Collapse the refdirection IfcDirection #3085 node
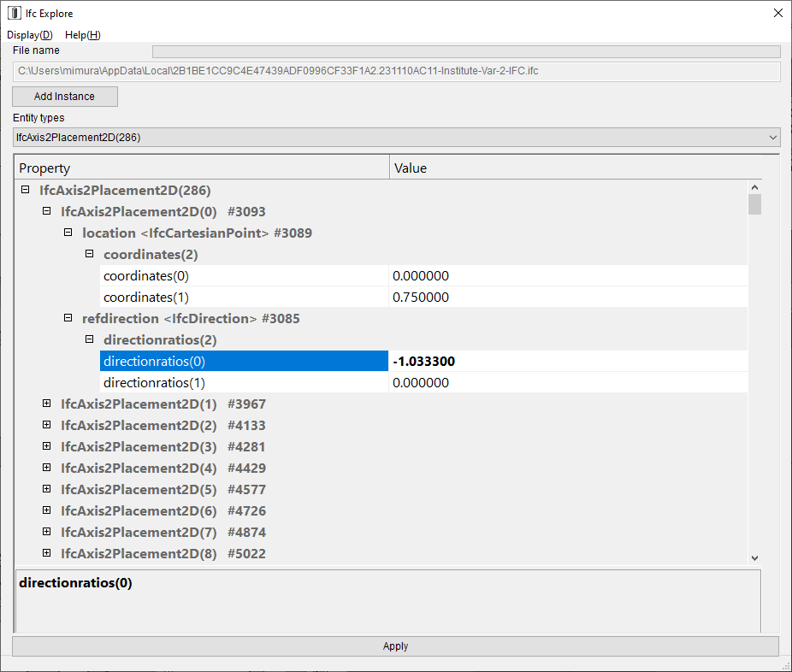Screen dimensions: 792x672 pos(68,318)
